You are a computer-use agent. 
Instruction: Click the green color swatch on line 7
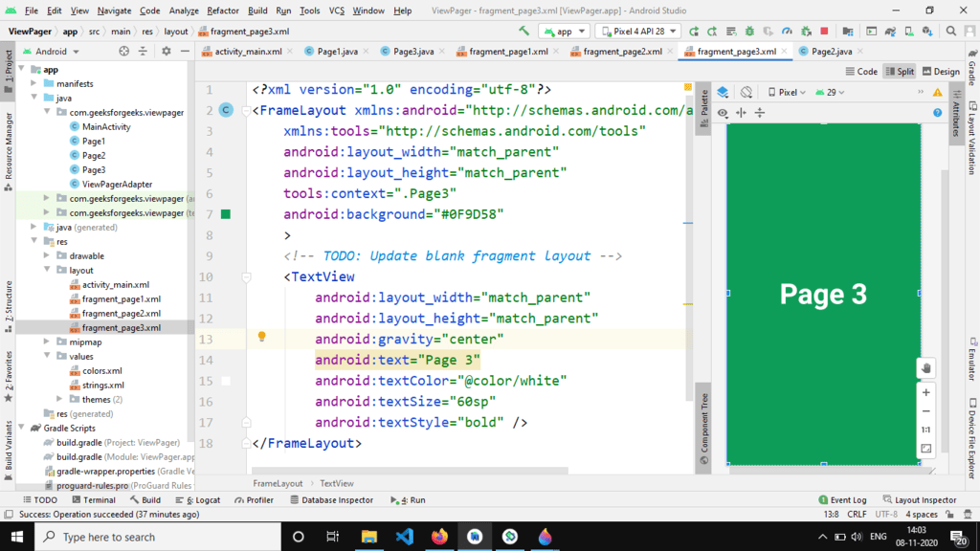[226, 214]
